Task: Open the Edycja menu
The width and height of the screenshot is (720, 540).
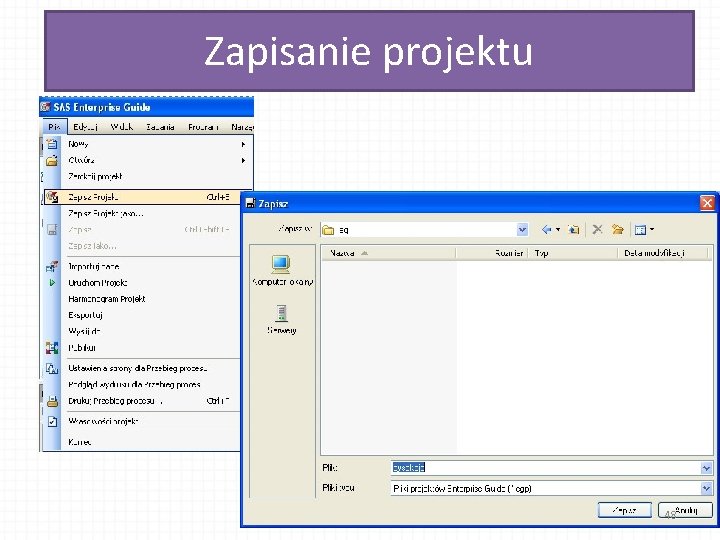Action: tap(85, 127)
